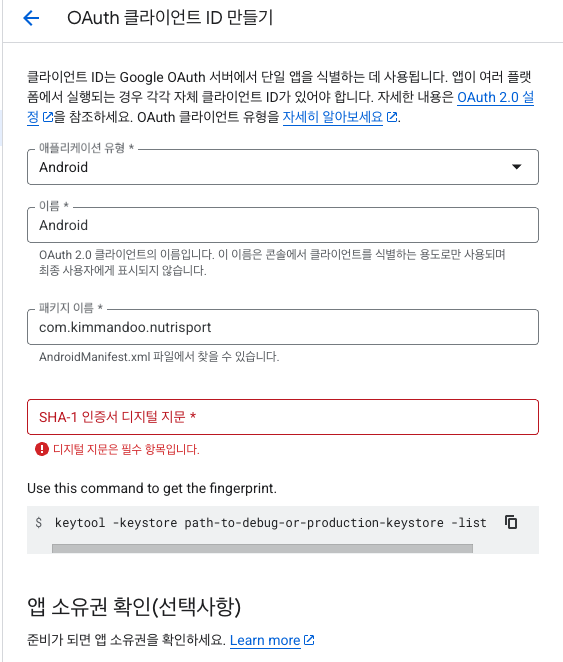Viewport: 563px width, 662px height.
Task: Click the SHA-1 인증서 디지털 지문 field
Action: (283, 417)
